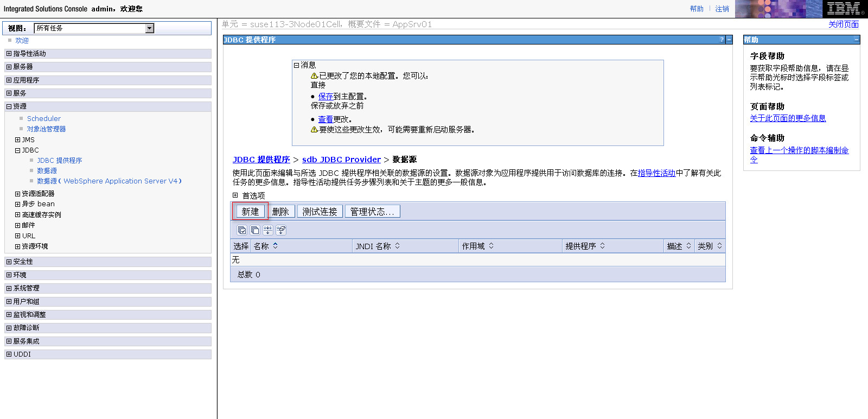The height and width of the screenshot is (419, 868).
Task: Open 数据源 in navigation tree
Action: (x=47, y=171)
